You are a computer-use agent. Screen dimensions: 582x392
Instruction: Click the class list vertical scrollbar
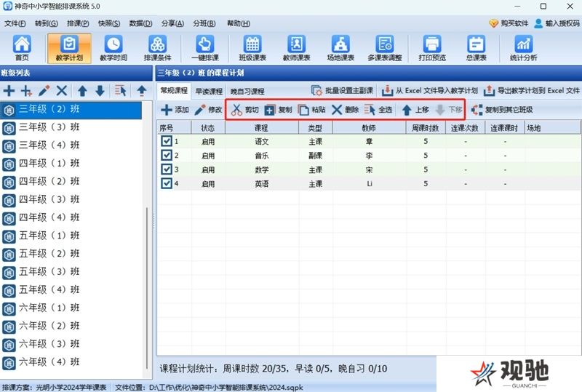point(148,288)
